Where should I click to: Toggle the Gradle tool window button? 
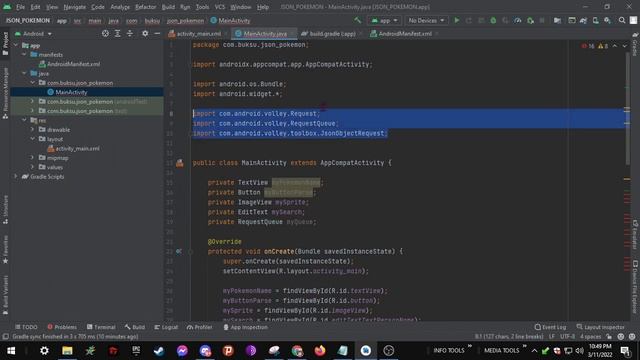point(635,45)
